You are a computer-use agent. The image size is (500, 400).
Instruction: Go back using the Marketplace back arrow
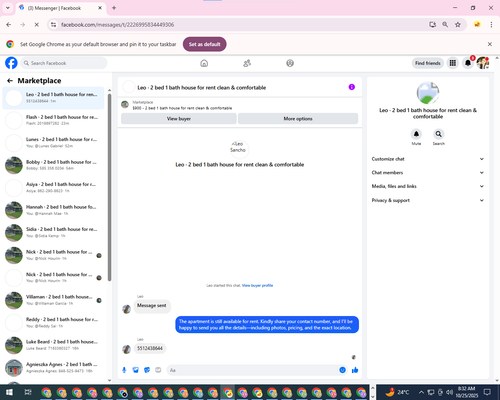tap(10, 81)
